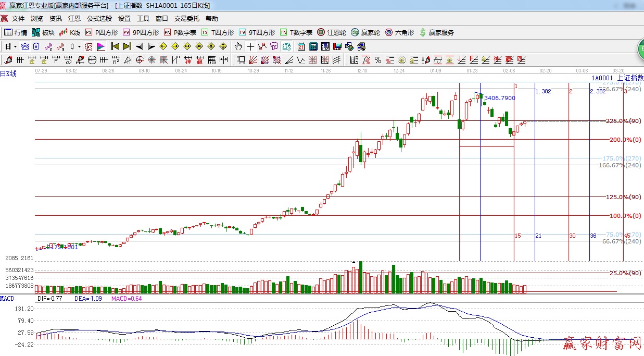Screen dimensions: 644x356
Task: Click the 赢家服务 service button
Action: pos(436,32)
